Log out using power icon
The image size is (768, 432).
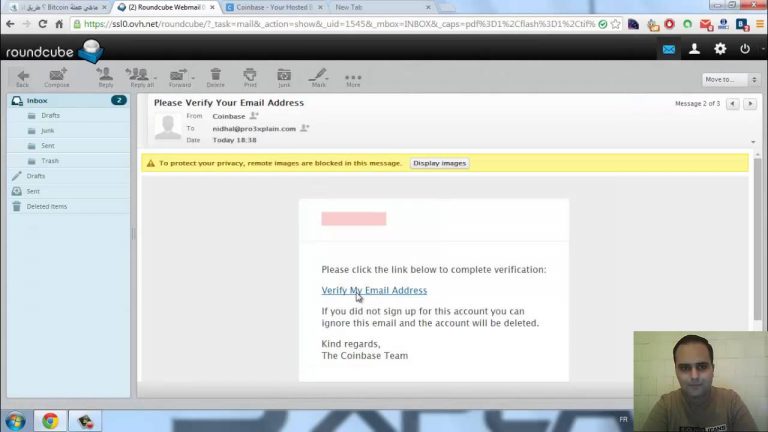tap(745, 48)
